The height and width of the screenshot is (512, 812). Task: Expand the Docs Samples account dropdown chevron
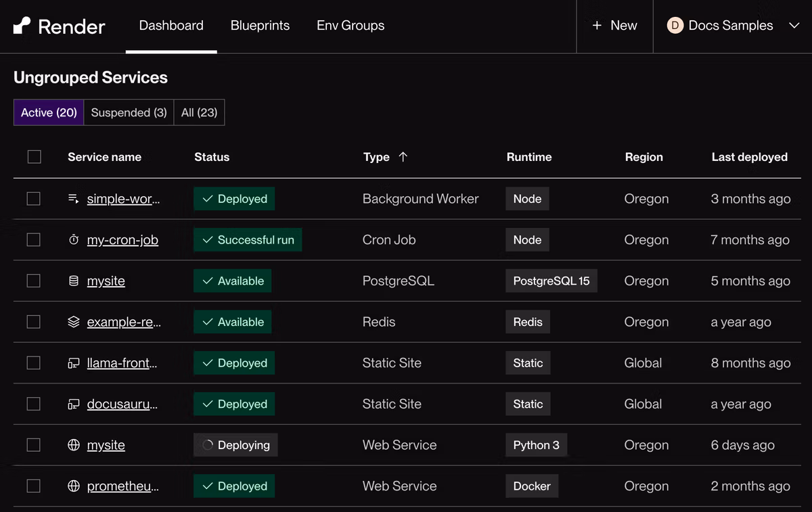[794, 26]
